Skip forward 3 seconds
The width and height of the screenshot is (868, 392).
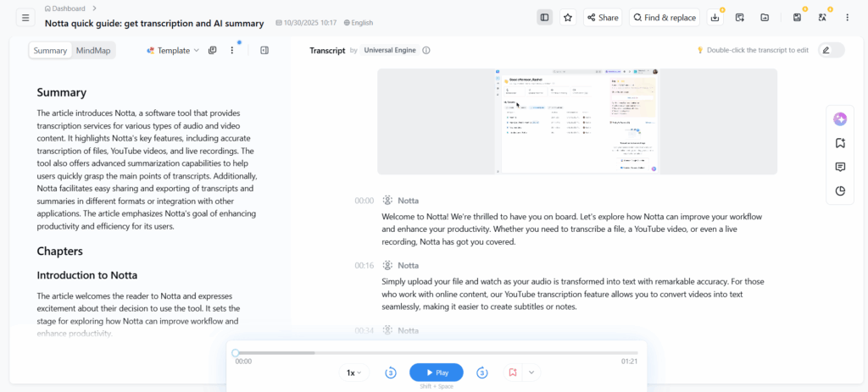tap(482, 373)
